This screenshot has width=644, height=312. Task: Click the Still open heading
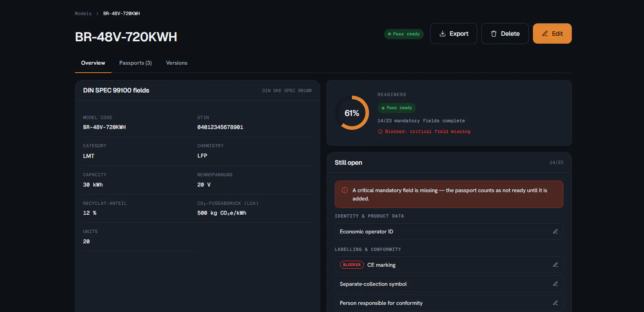[348, 163]
